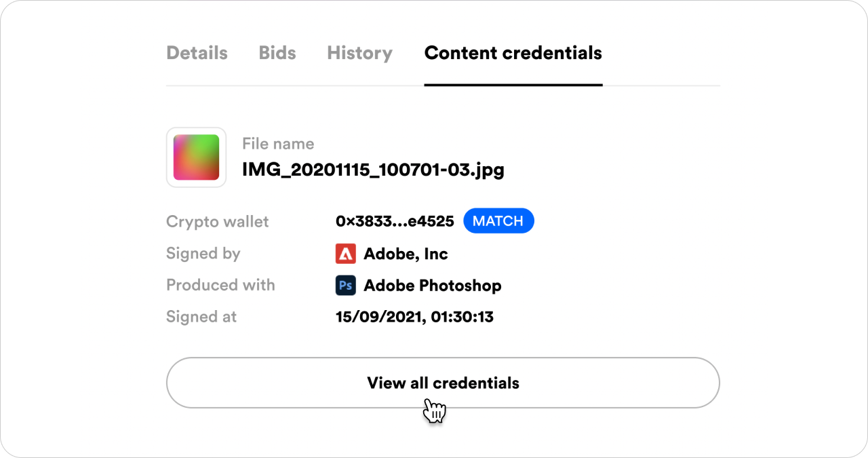Select the Content credentials tab
Image resolution: width=868 pixels, height=458 pixels.
click(513, 53)
